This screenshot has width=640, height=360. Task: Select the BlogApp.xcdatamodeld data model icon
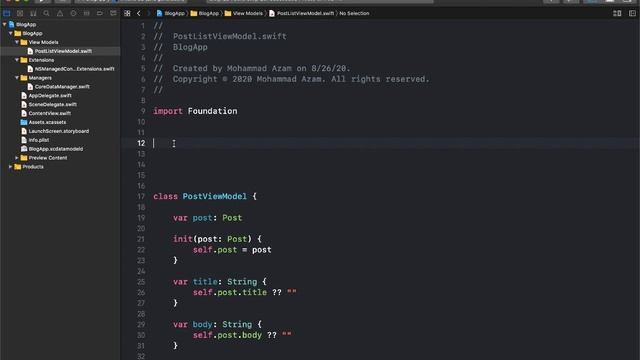click(x=24, y=149)
